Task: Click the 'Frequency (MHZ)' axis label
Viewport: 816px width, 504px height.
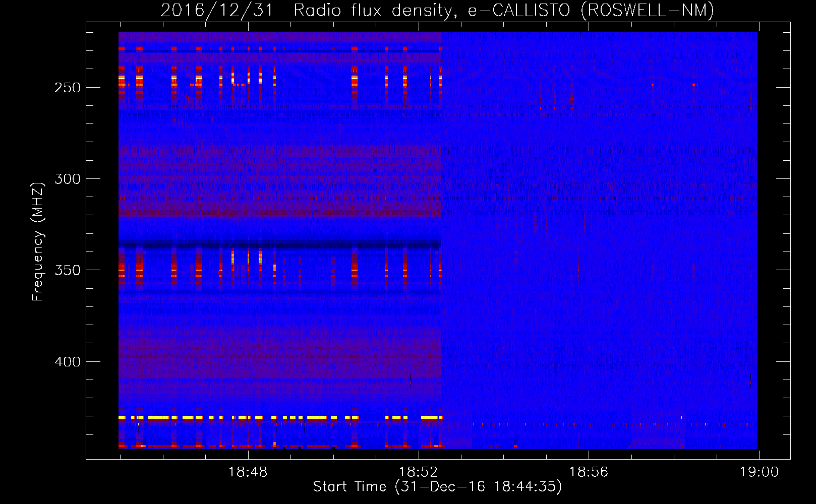Action: click(x=38, y=241)
